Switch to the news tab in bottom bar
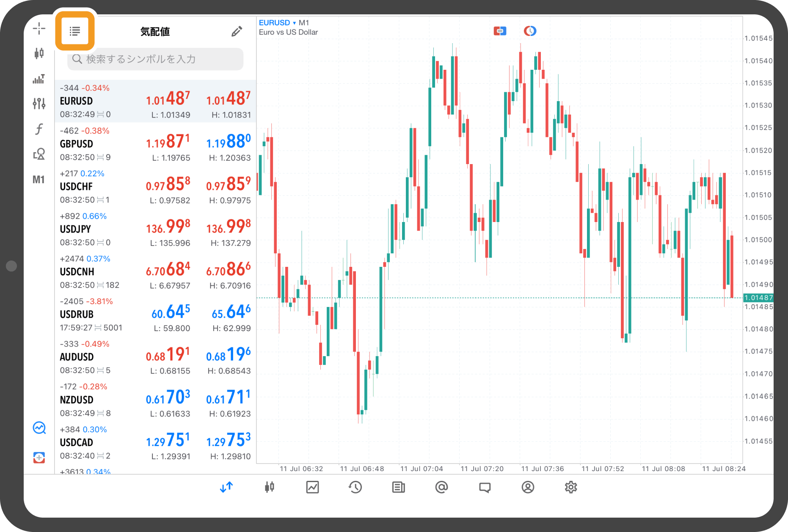 click(398, 487)
